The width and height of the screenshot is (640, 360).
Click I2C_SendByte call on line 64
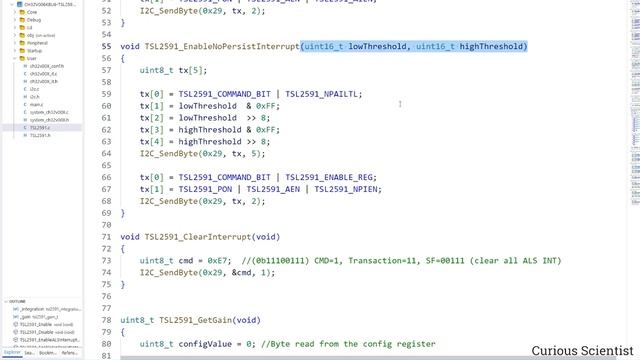[169, 154]
